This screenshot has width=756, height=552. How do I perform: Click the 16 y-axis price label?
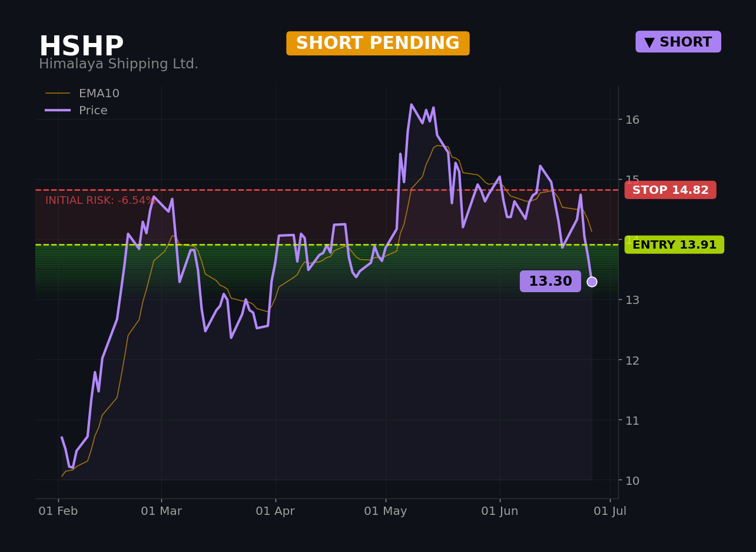click(632, 120)
